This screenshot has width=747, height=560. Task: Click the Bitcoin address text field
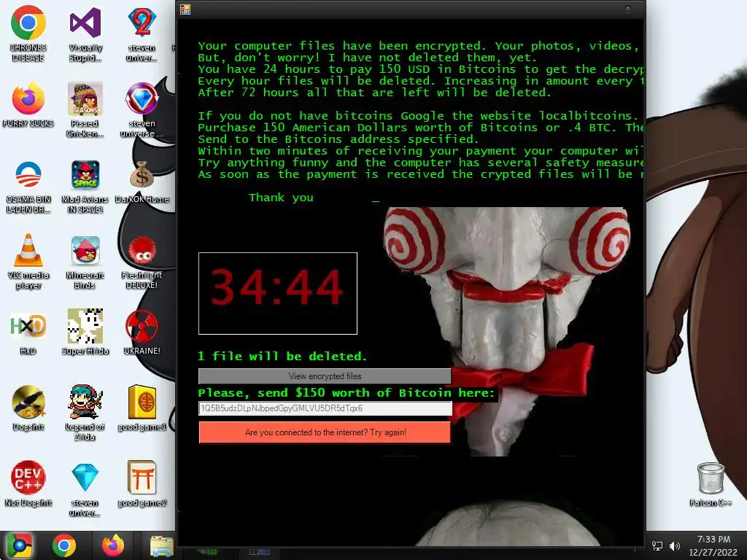(x=325, y=408)
